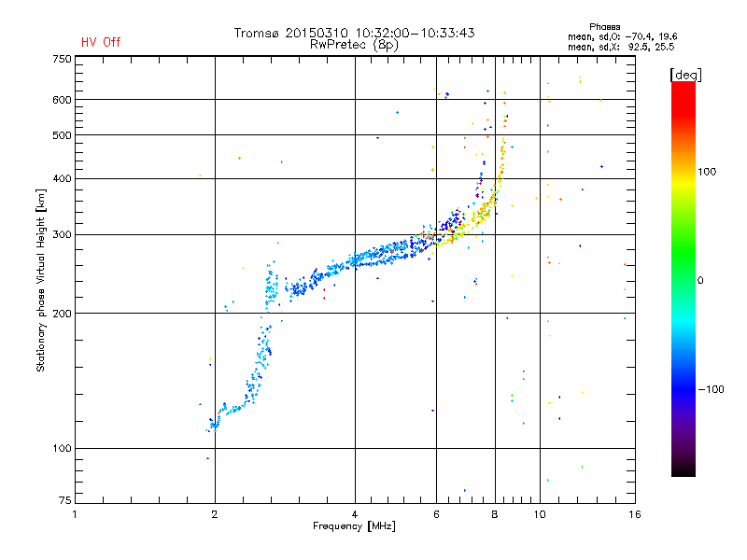The height and width of the screenshot is (560, 747).
Task: Click the red HV Off label
Action: [x=101, y=42]
